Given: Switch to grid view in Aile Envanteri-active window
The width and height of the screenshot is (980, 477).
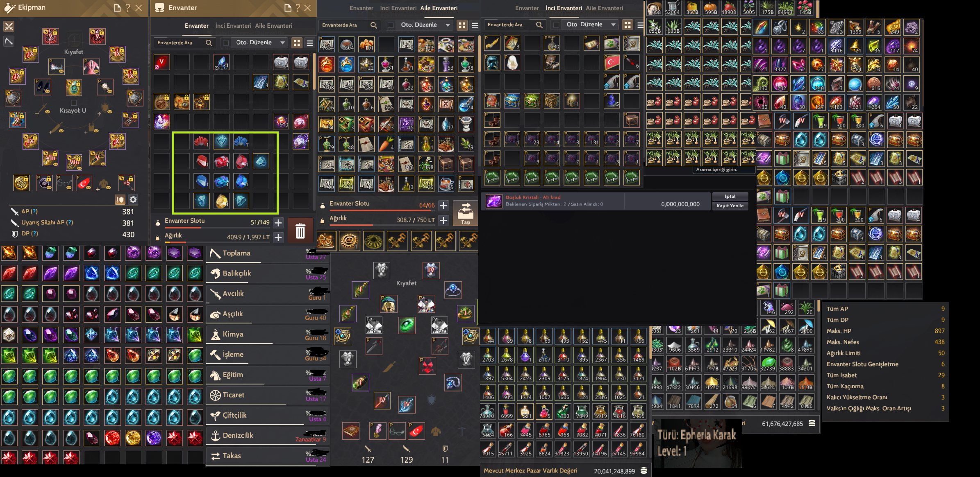Looking at the screenshot, I should point(462,25).
